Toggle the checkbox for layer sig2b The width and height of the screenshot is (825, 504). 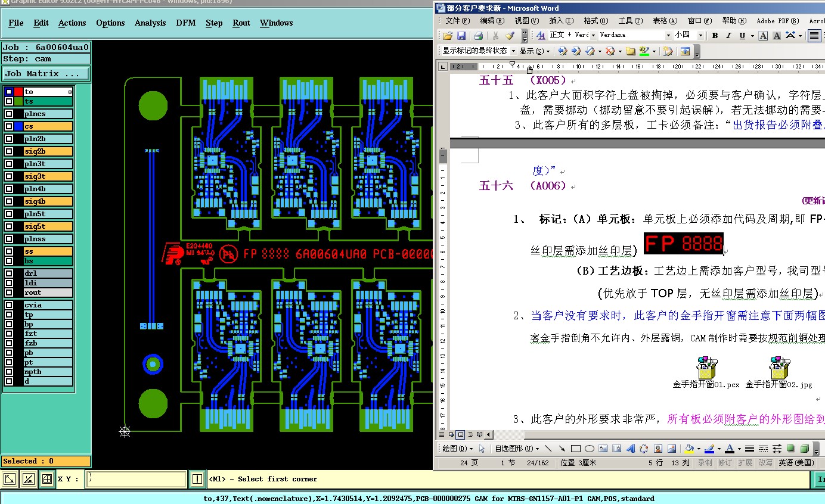(x=8, y=151)
